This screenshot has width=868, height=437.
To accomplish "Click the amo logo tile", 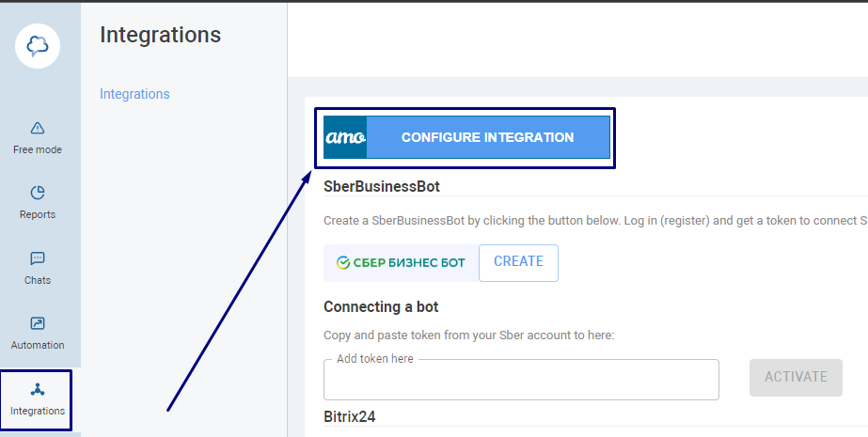I will (x=345, y=137).
